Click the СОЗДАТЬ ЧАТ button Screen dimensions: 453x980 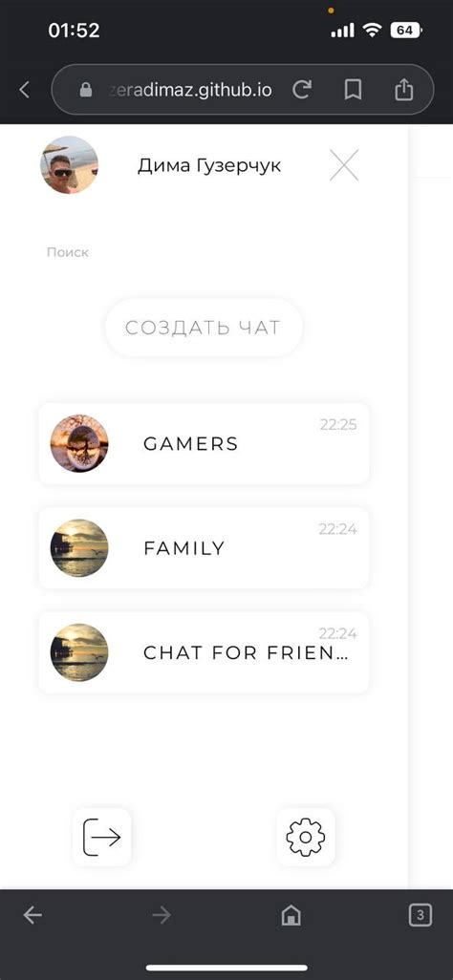pos(204,328)
